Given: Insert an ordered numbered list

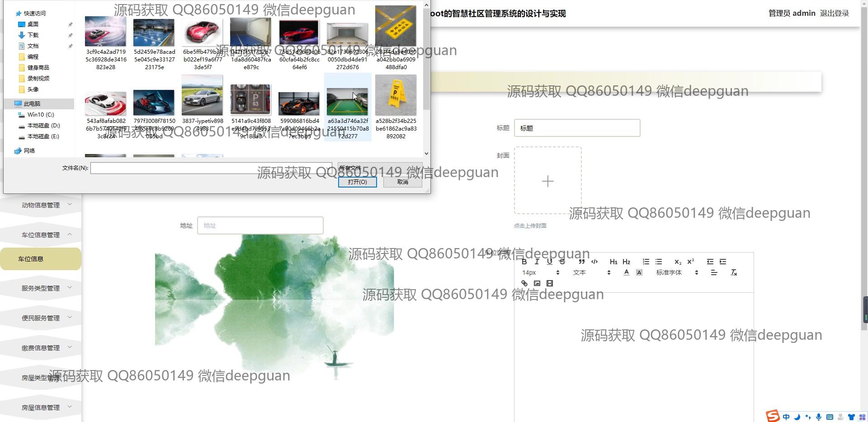Looking at the screenshot, I should pyautogui.click(x=646, y=262).
